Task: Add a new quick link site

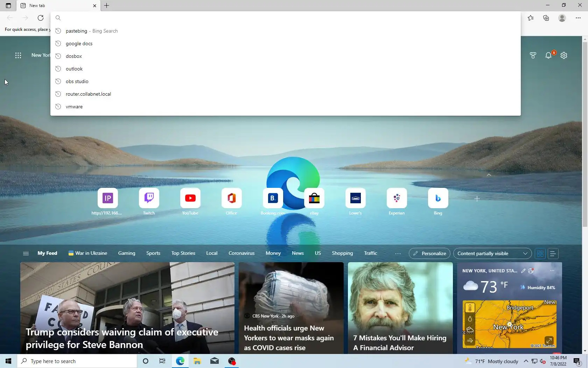Action: [x=477, y=199]
